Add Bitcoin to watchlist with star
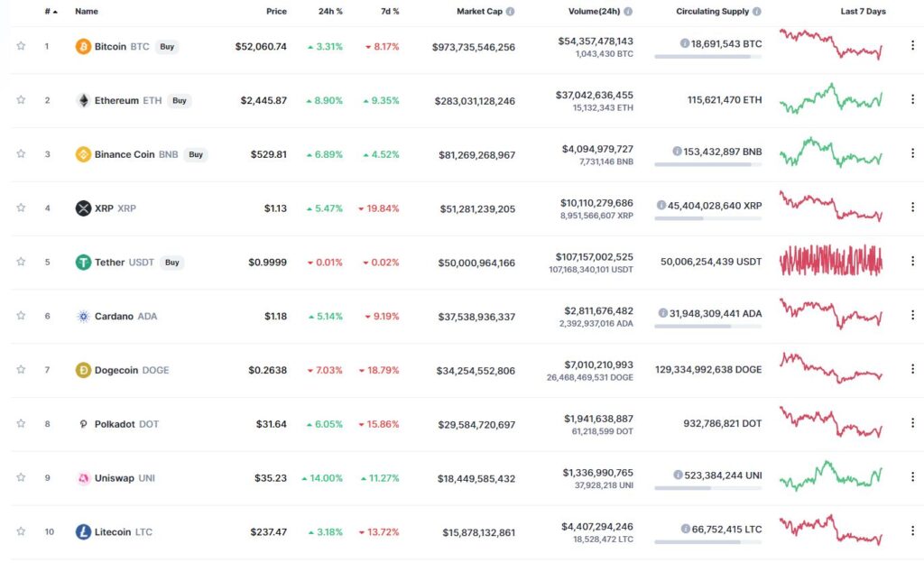 [x=21, y=46]
